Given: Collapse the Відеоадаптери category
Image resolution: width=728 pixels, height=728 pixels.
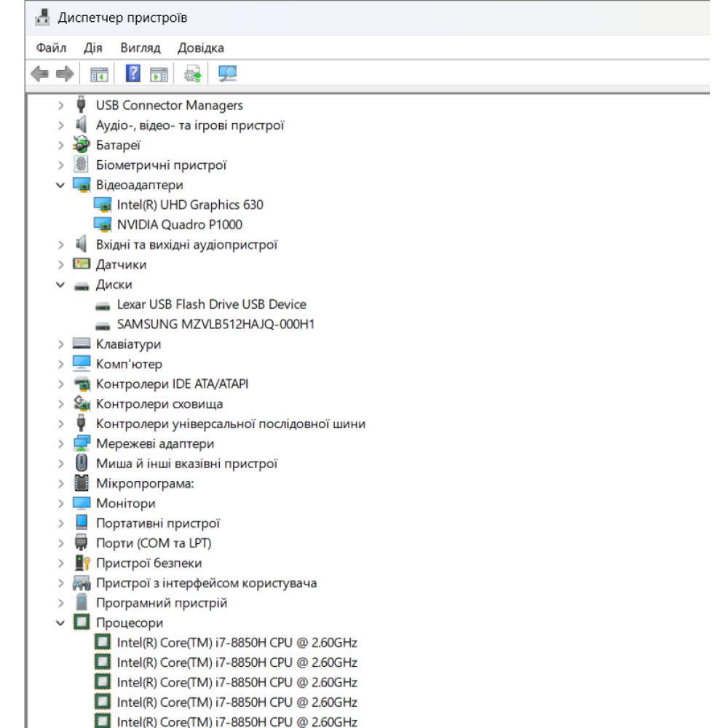Looking at the screenshot, I should [x=60, y=185].
